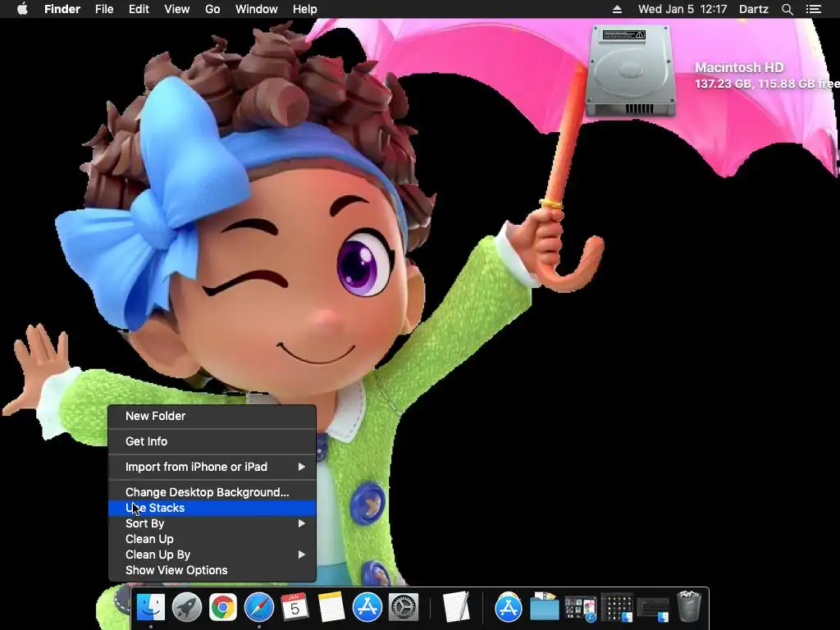Open Safari compass icon in Dock
The height and width of the screenshot is (630, 840).
point(258,607)
